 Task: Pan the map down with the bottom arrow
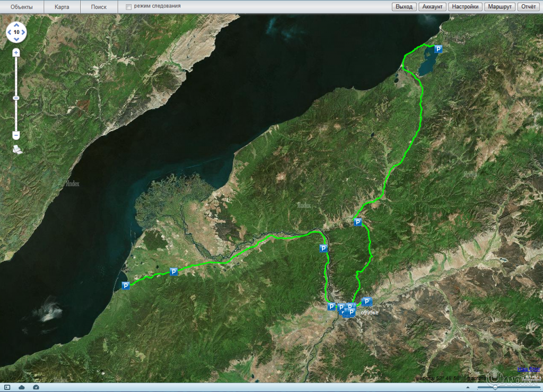point(16,40)
